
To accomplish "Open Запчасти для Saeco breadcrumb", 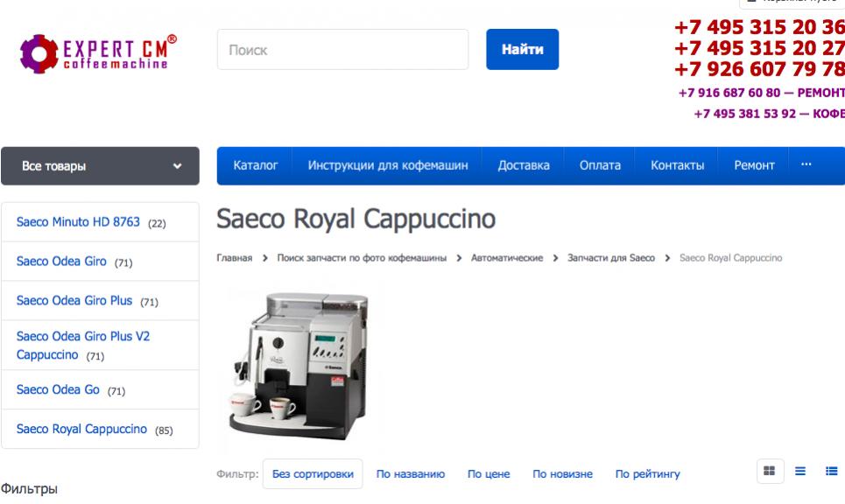I will pyautogui.click(x=611, y=258).
